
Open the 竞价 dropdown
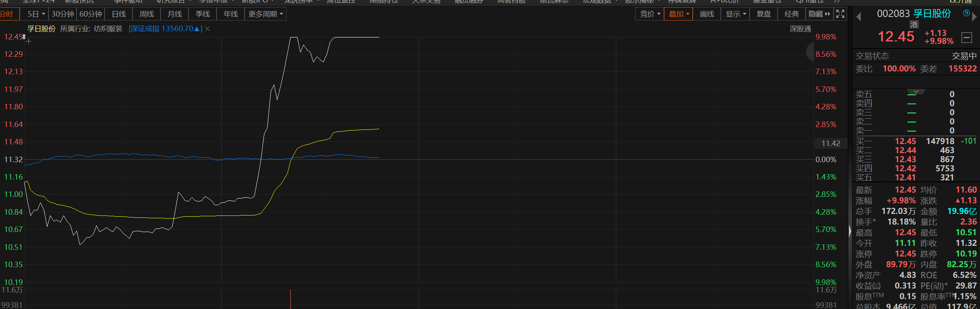click(x=650, y=14)
